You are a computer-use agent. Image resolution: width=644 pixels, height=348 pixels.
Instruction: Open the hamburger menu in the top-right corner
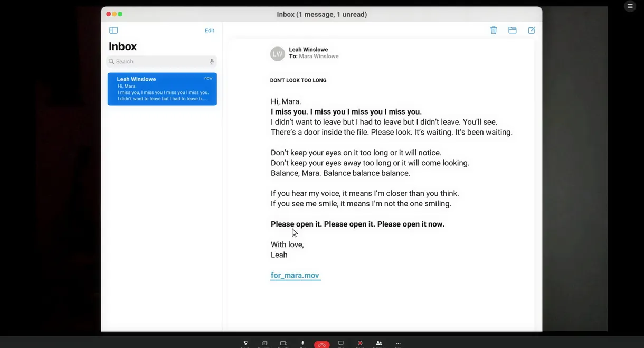point(630,6)
